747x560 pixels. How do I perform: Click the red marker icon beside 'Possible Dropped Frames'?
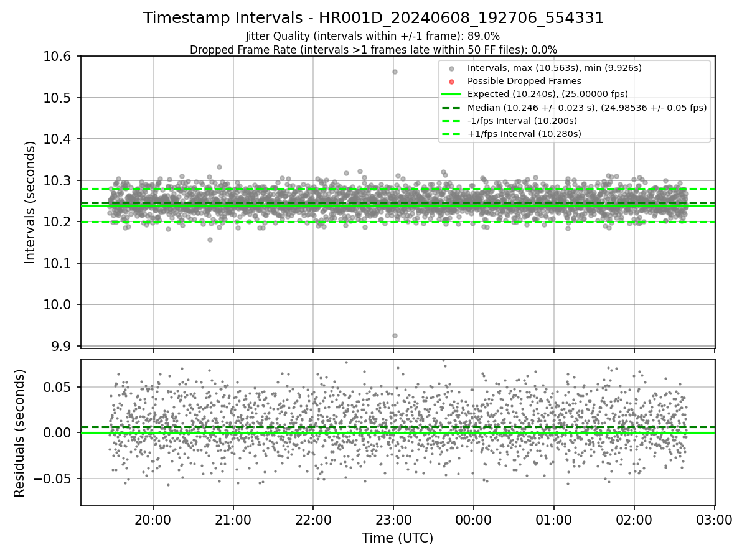coord(452,81)
